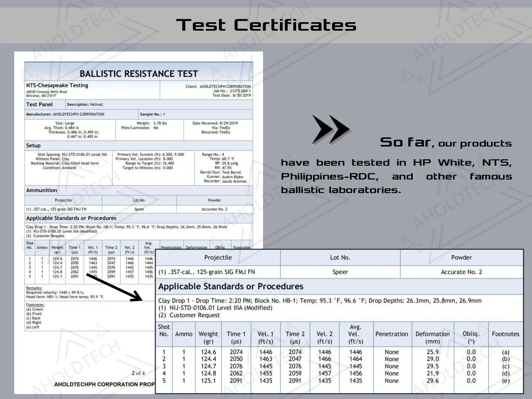532x399 pixels.
Task: Click the "Backing Material: Clay-filled head form" line
Action: [x=65, y=163]
